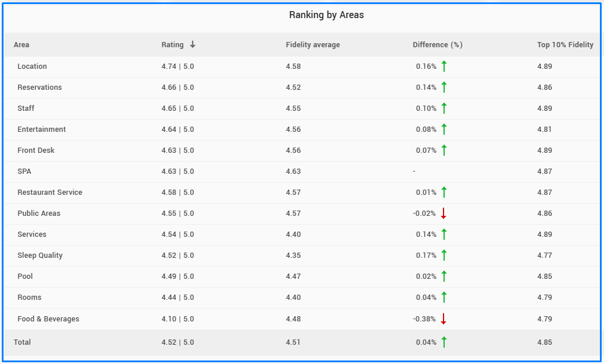Click the 4.51 fidelity average in Total row
This screenshot has width=604, height=364.
point(293,342)
